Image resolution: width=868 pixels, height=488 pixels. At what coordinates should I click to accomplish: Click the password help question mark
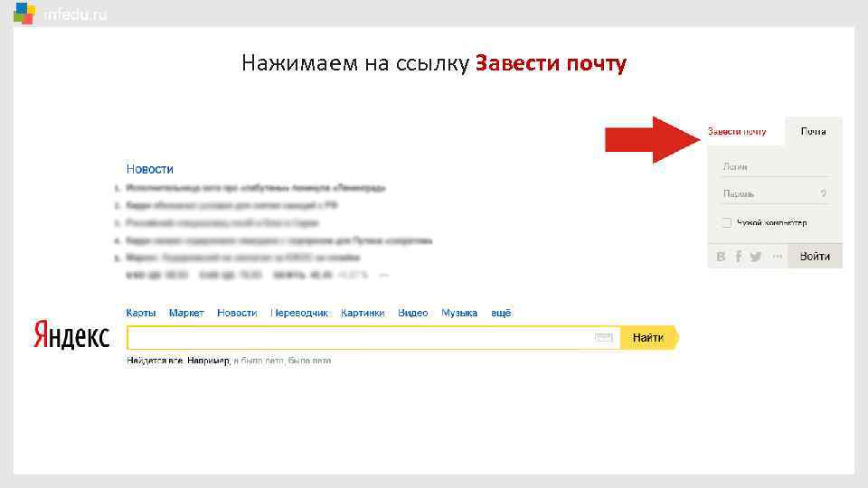823,193
